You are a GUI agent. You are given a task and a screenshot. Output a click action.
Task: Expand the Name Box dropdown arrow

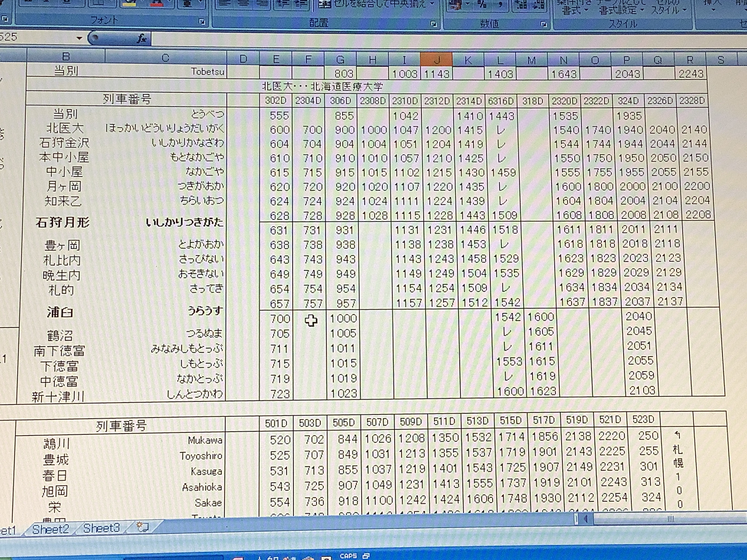[x=79, y=38]
